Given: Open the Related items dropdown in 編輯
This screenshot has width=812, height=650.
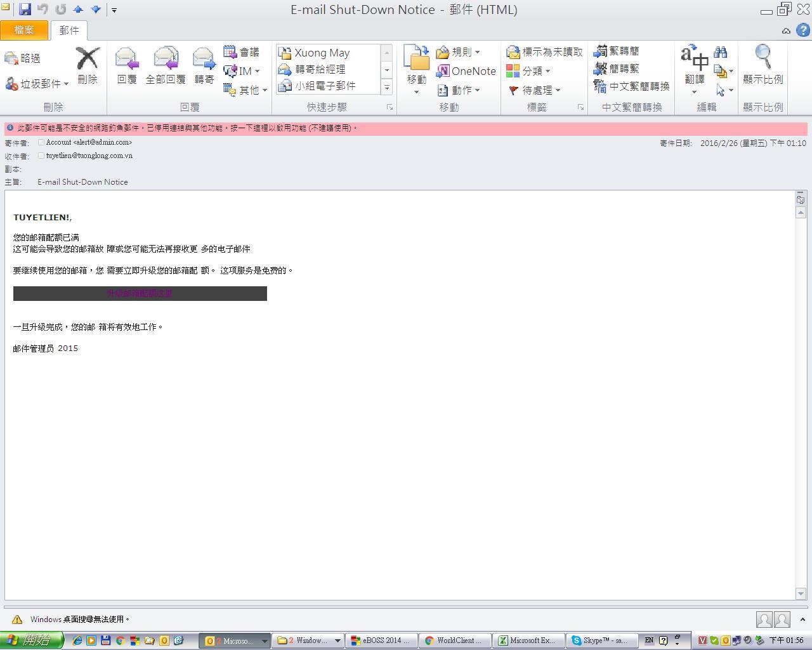Looking at the screenshot, I should [723, 71].
